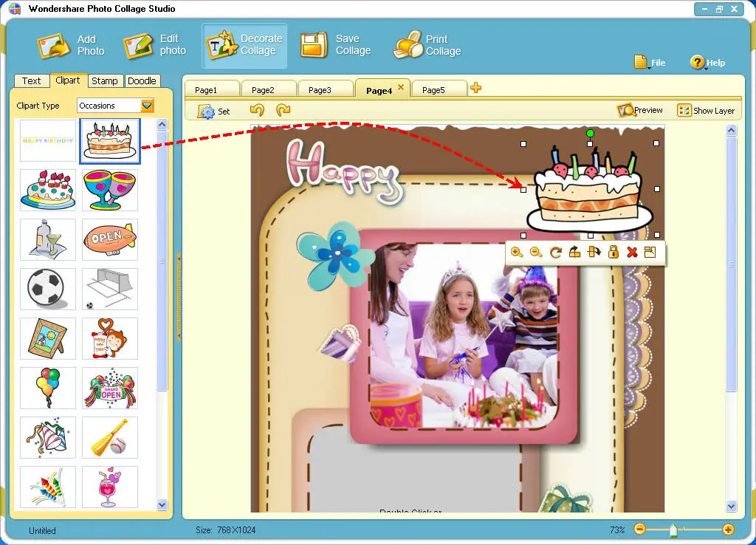The height and width of the screenshot is (545, 756).
Task: Rotate the selected clipart with rotate icon
Action: [555, 253]
